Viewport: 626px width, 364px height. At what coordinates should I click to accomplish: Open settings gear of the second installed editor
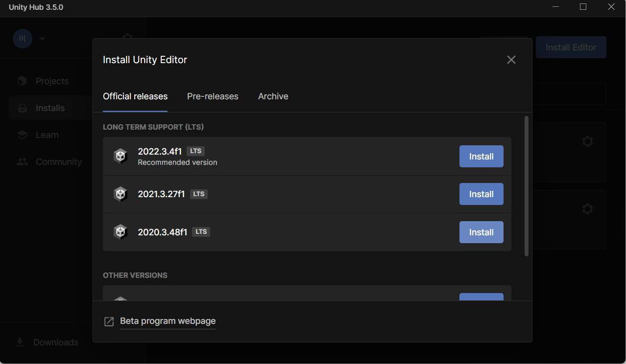click(x=588, y=209)
